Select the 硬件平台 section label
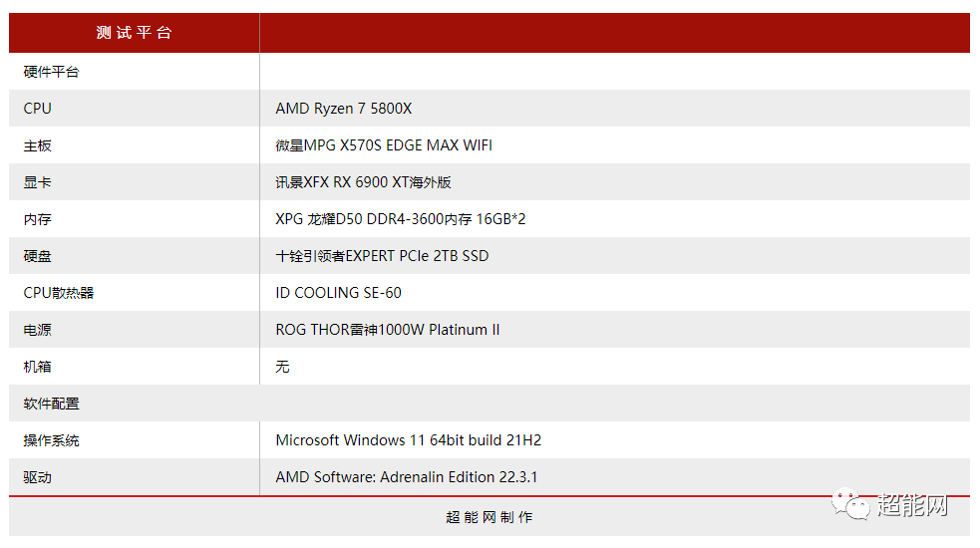The height and width of the screenshot is (548, 980). 51,72
